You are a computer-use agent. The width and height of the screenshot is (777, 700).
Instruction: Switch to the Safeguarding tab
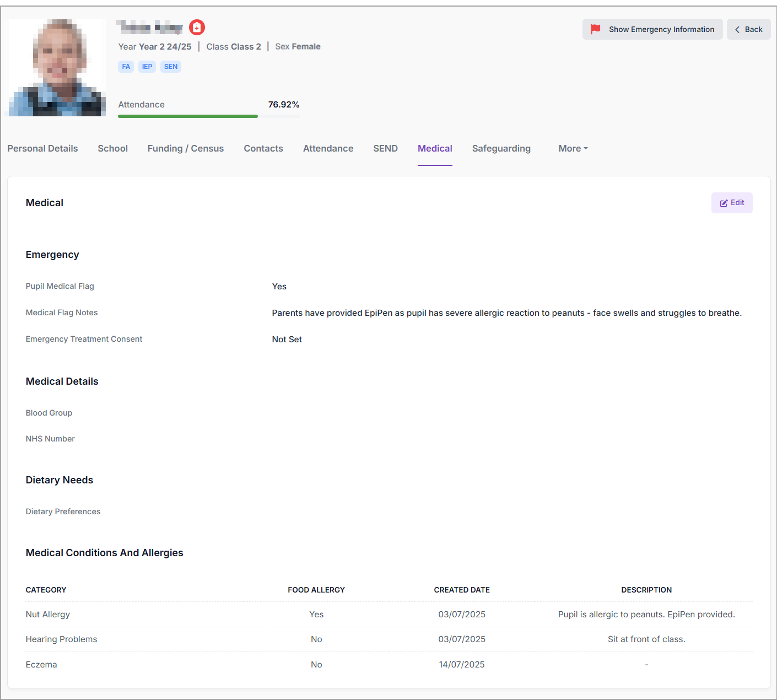point(501,149)
